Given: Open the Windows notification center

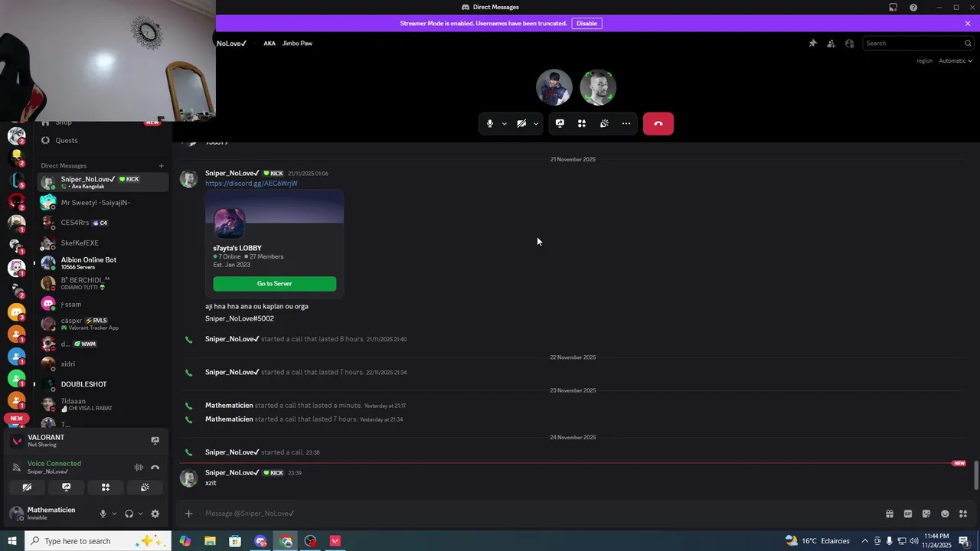Looking at the screenshot, I should (964, 541).
